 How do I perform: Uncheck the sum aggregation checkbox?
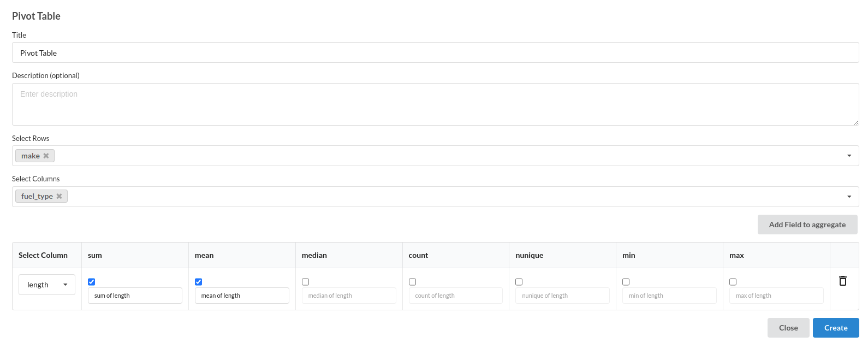(x=91, y=281)
